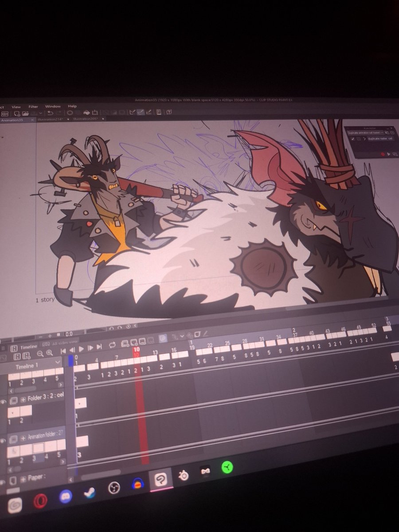
Task: Open the Timeline 1 dropdown
Action: click(58, 363)
